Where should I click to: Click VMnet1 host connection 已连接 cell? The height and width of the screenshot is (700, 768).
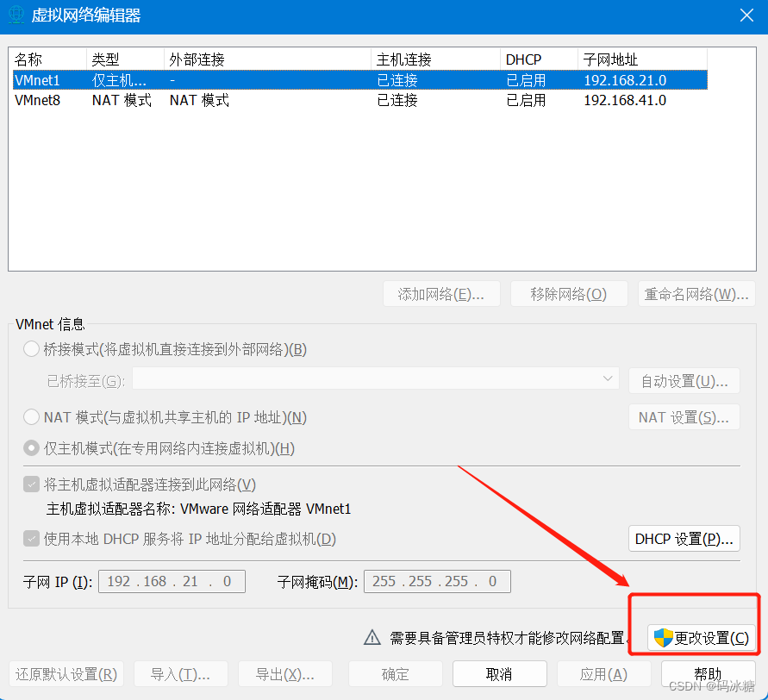coord(397,80)
